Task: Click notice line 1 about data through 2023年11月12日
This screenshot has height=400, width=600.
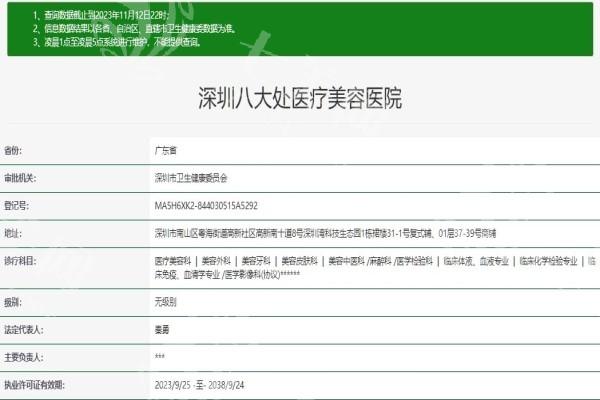Action: 101,15
